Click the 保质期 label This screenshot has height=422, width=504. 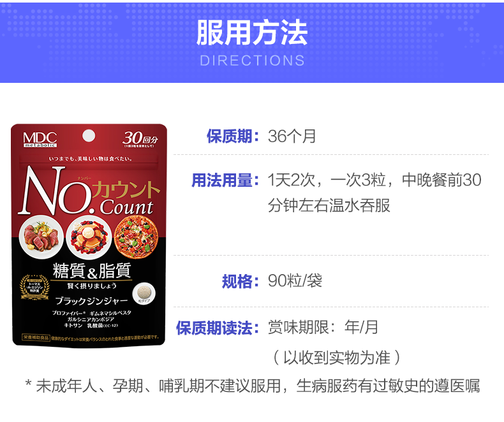click(233, 136)
